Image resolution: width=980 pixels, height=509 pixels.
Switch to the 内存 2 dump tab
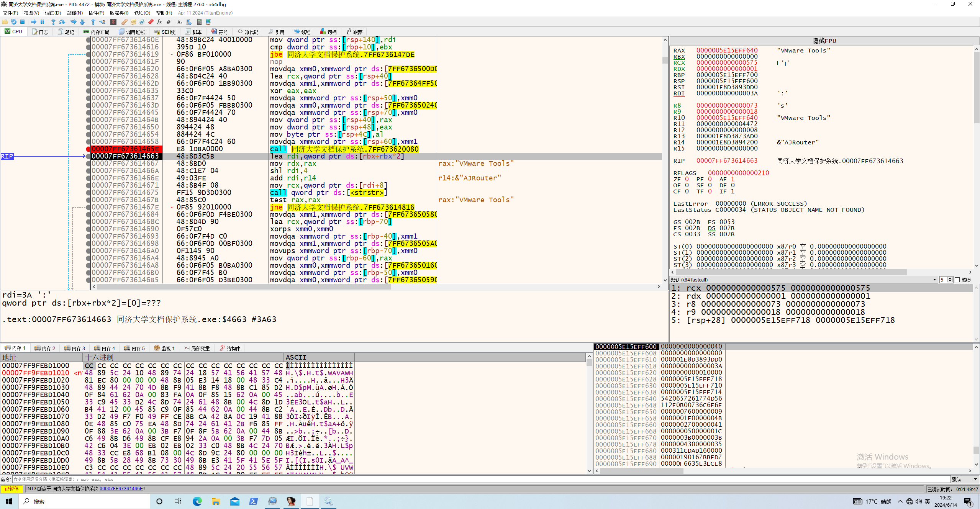45,348
